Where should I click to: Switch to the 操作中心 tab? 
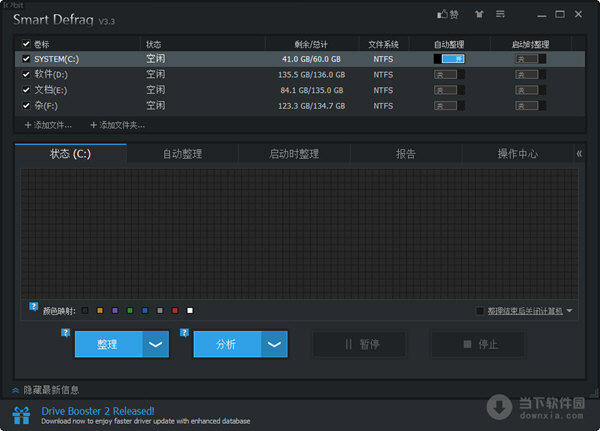point(517,154)
